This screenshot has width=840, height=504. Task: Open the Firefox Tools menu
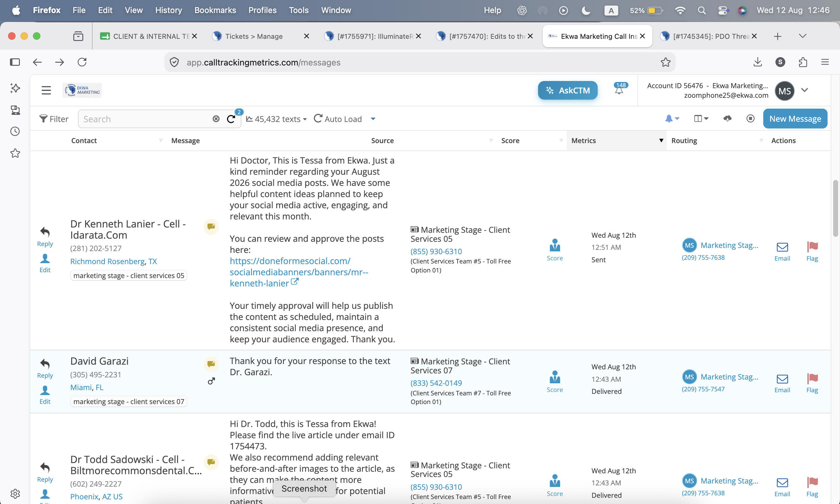[x=299, y=10]
